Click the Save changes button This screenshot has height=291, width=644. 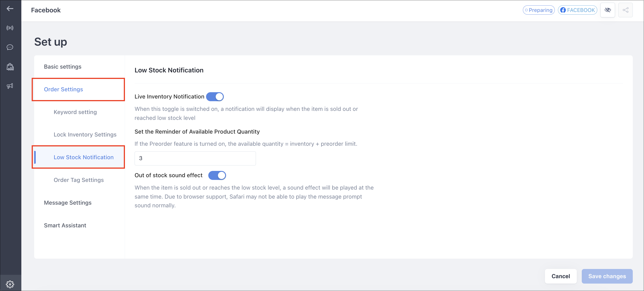(607, 276)
